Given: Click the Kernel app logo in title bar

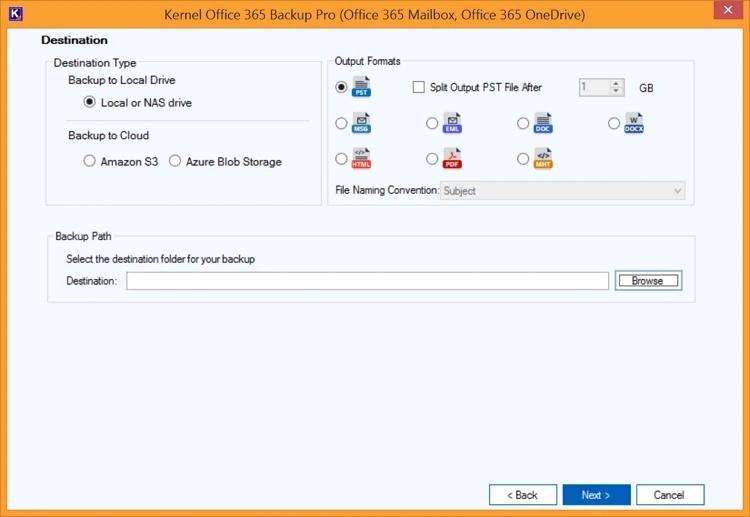Looking at the screenshot, I should (16, 14).
